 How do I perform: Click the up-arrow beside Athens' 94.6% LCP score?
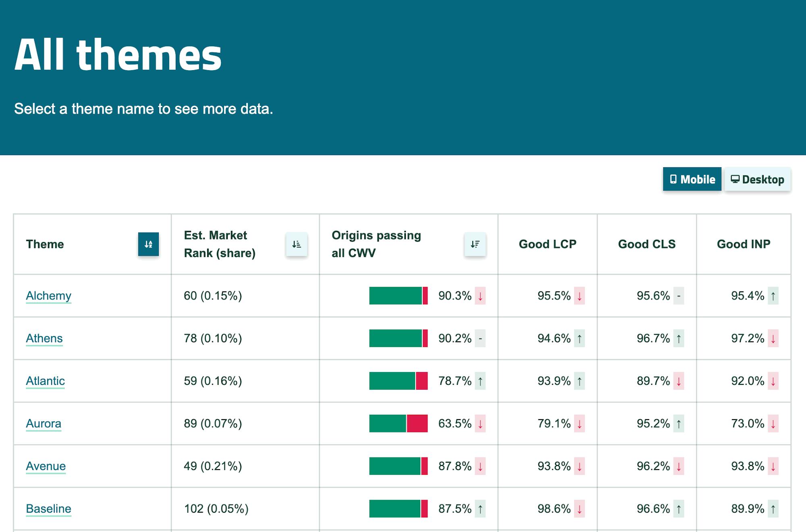579,339
